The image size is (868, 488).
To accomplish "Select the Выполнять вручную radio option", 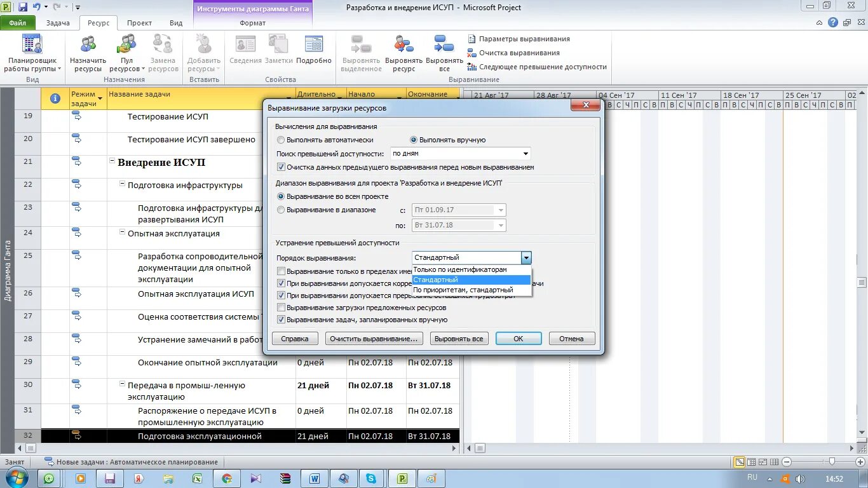I will (448, 140).
